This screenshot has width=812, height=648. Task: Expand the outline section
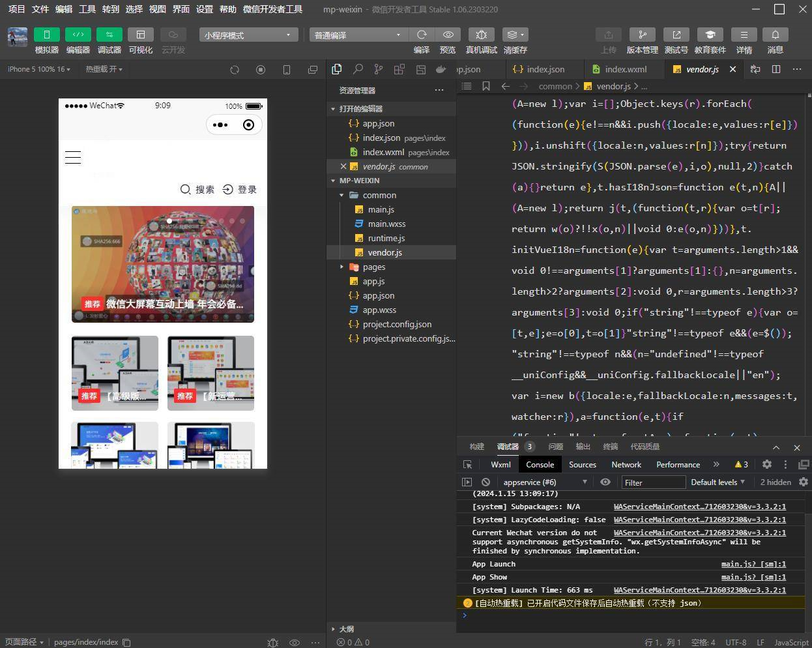(391, 629)
